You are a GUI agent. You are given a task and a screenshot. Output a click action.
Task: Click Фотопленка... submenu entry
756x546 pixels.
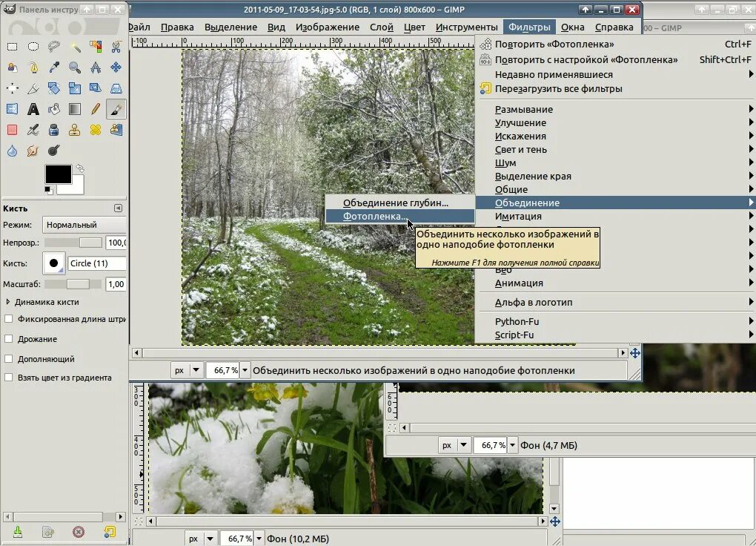[x=399, y=217]
